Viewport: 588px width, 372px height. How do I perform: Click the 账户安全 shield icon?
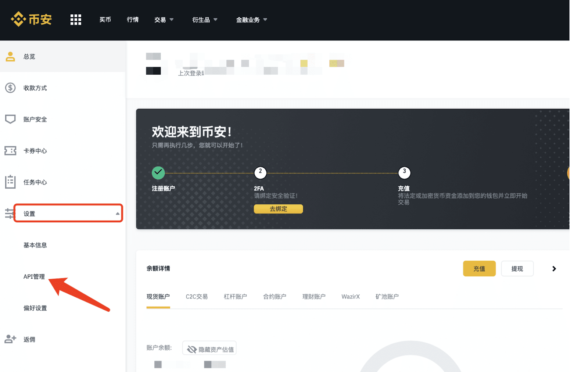tap(10, 119)
